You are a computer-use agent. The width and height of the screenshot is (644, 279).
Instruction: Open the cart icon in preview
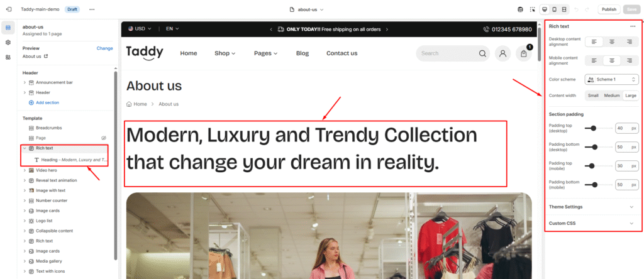524,53
